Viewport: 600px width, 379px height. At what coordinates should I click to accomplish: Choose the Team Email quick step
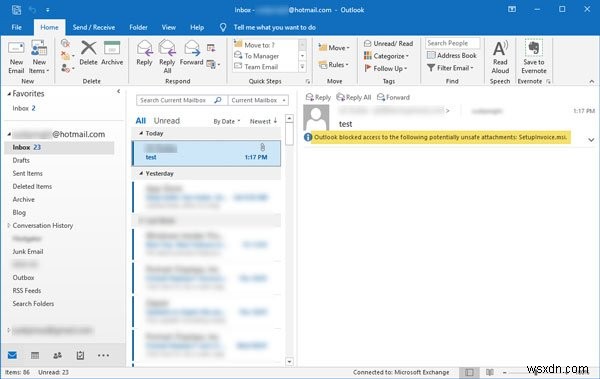coord(266,67)
